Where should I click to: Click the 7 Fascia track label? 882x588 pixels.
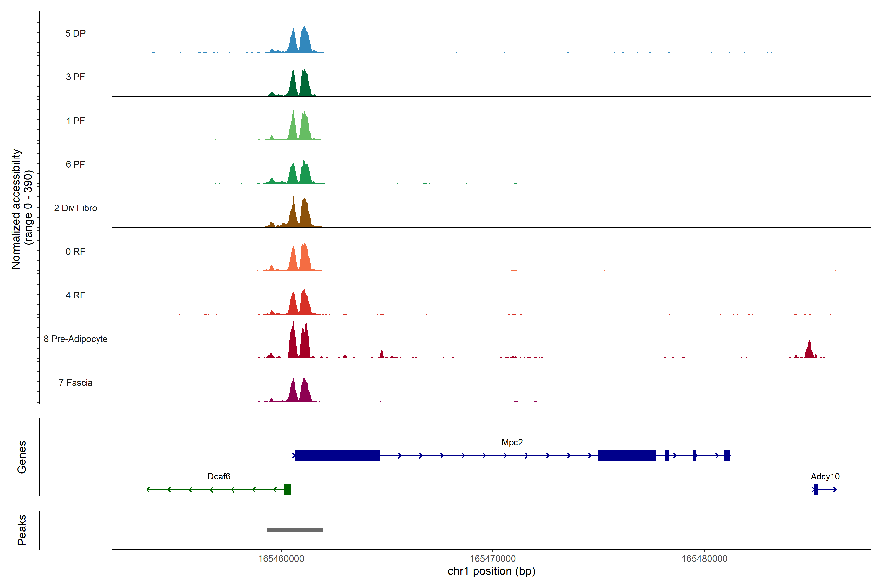coord(75,383)
